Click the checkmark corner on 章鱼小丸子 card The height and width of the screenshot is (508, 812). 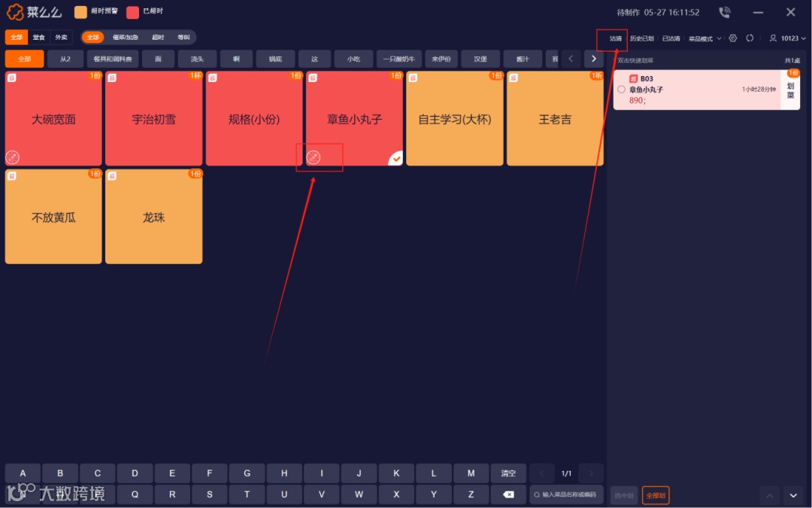point(396,159)
